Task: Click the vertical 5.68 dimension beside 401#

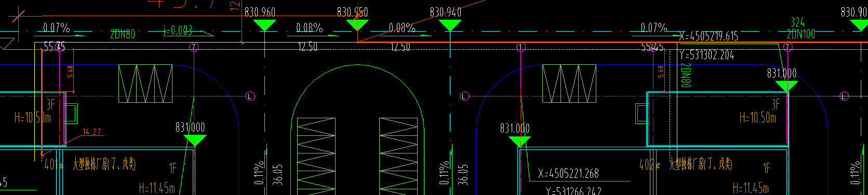Action: click(70, 71)
